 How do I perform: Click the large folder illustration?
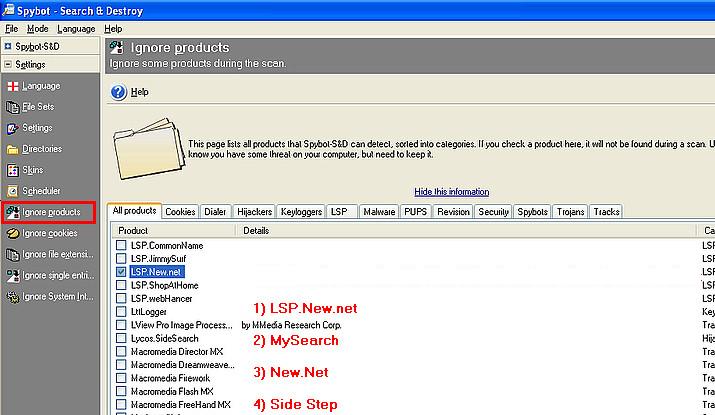coord(149,149)
